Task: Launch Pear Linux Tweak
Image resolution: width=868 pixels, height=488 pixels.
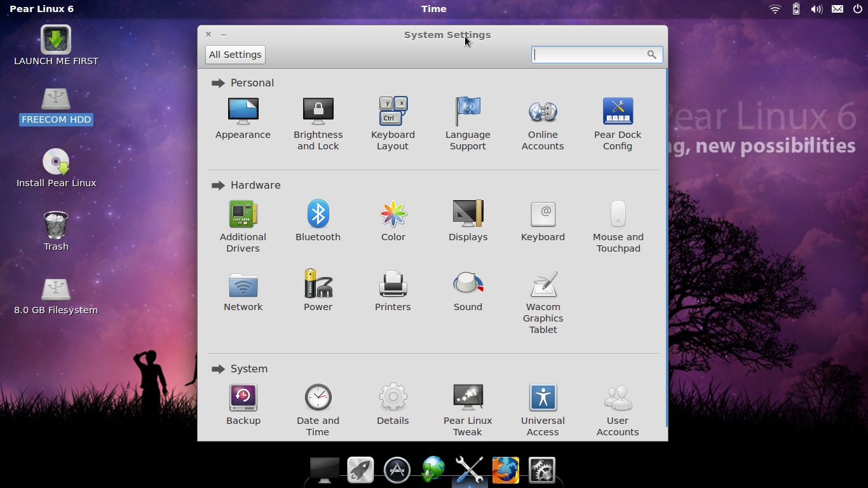Action: 468,410
